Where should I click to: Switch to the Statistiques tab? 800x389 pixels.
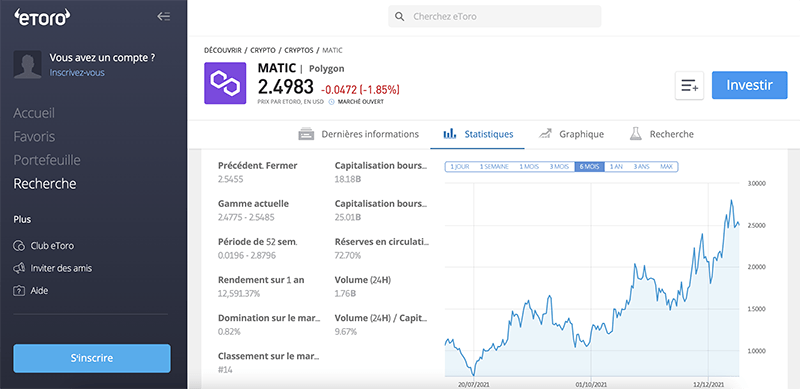tap(478, 134)
